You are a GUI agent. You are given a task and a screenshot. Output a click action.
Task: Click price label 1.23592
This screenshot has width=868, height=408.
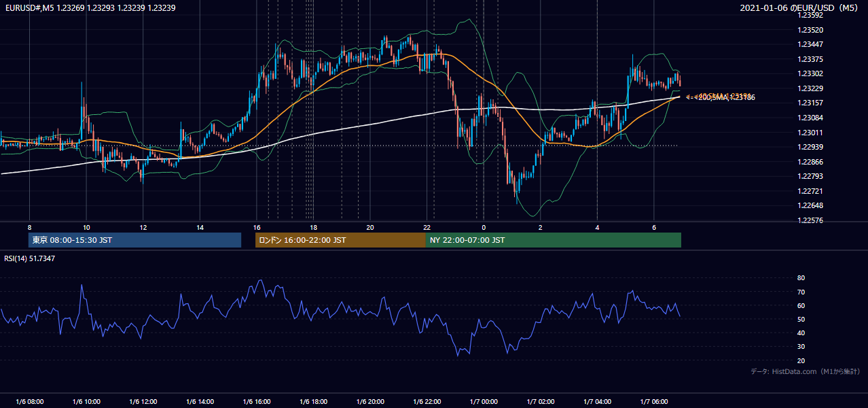point(810,15)
